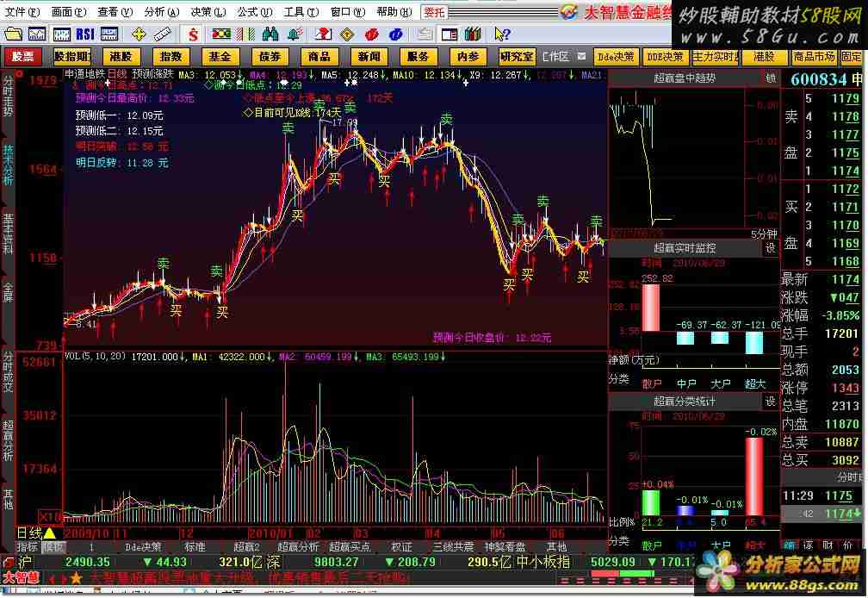Click the Shanghai index value 2490.35
Screen dimensions: 868x598
pos(88,562)
